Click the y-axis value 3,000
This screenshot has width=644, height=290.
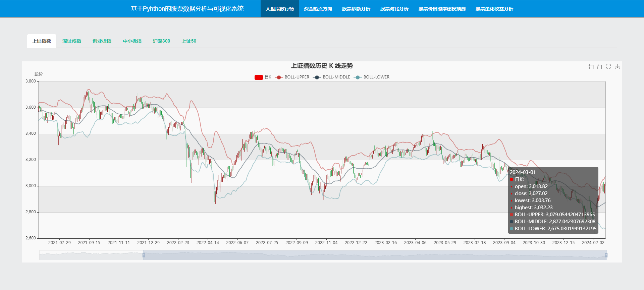31,186
